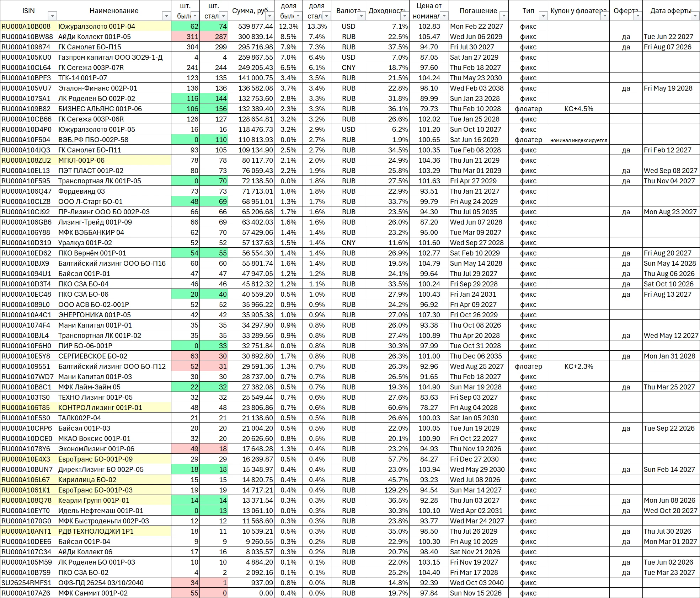Click the offer date 'Fri Feb 12 2027'

[x=671, y=150]
